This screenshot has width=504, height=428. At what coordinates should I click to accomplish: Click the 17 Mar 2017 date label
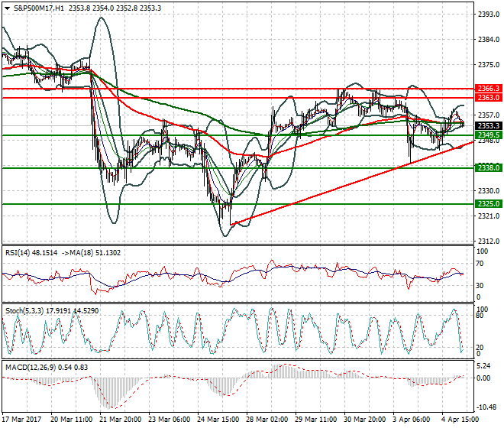point(21,420)
